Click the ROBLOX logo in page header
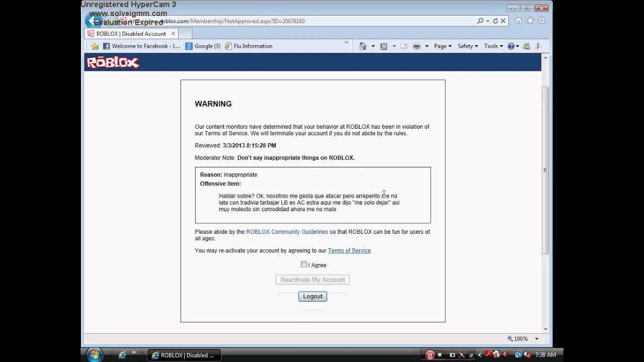644x362 pixels. (x=113, y=62)
